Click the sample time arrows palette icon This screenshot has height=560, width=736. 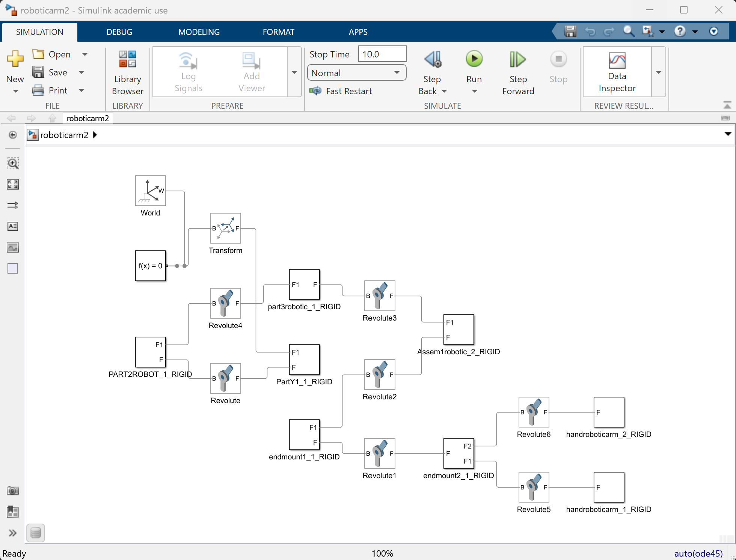pyautogui.click(x=13, y=205)
